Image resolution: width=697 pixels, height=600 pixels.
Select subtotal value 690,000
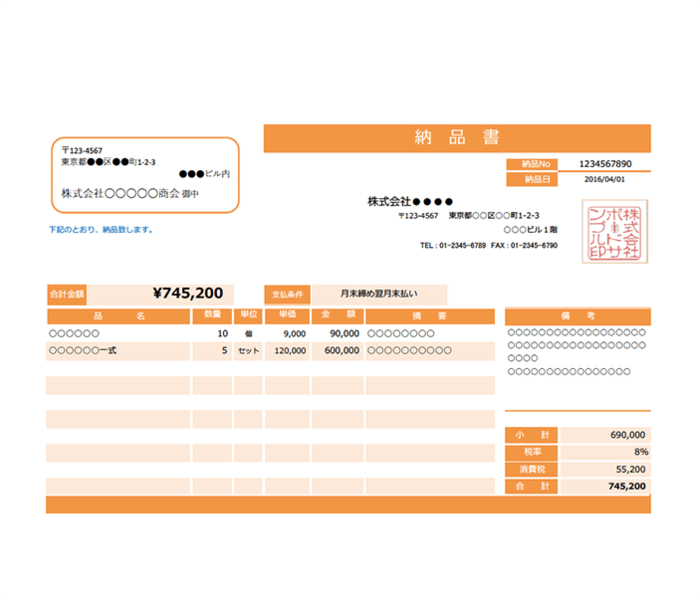pyautogui.click(x=628, y=435)
